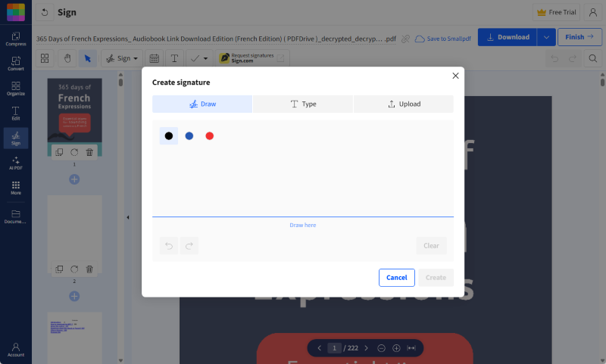The height and width of the screenshot is (364, 606).
Task: Undo the last signature stroke
Action: tap(169, 245)
